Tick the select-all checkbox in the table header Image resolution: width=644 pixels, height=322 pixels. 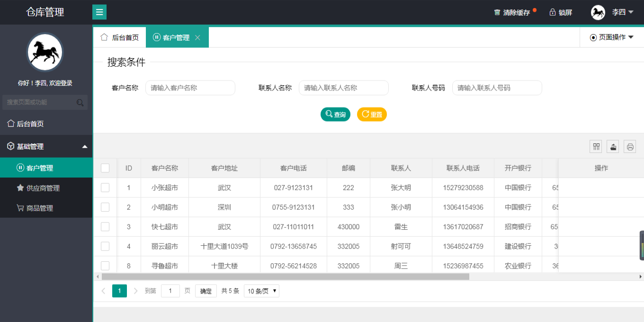coord(105,168)
